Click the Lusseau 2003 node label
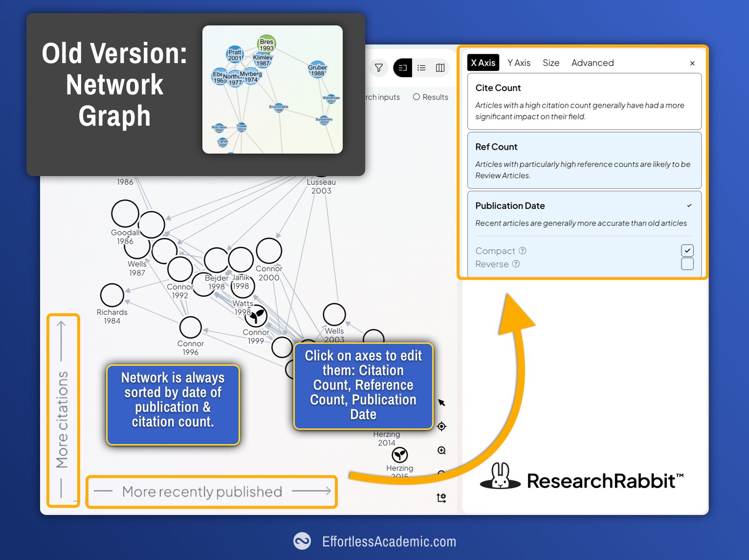749x560 pixels. pos(321,186)
